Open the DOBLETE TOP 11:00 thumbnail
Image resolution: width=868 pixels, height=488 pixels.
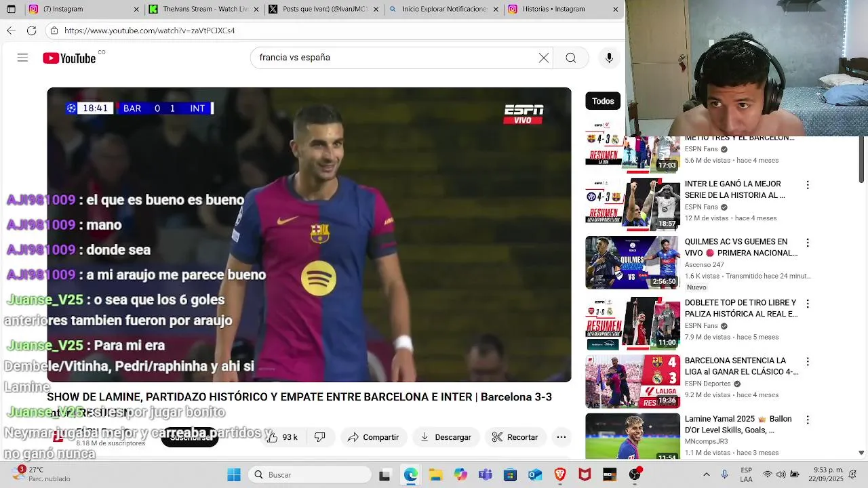click(633, 323)
